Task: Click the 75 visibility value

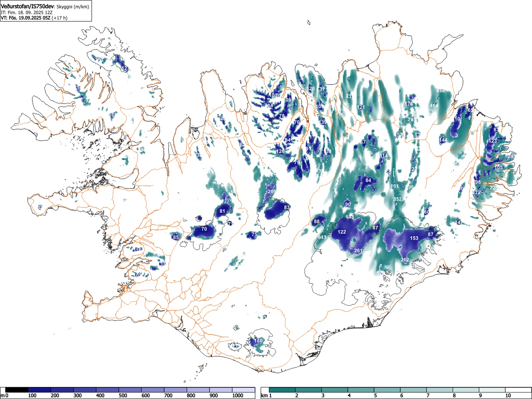Action: point(254,234)
